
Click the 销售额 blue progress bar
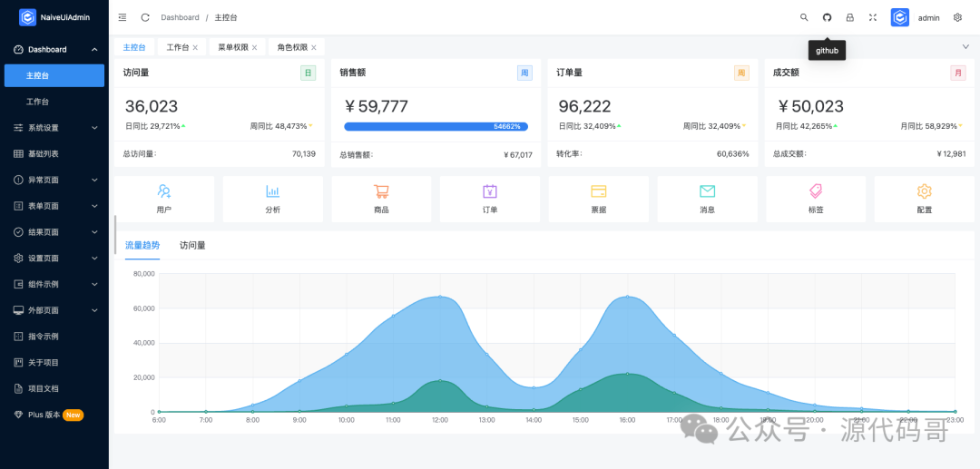(x=436, y=126)
